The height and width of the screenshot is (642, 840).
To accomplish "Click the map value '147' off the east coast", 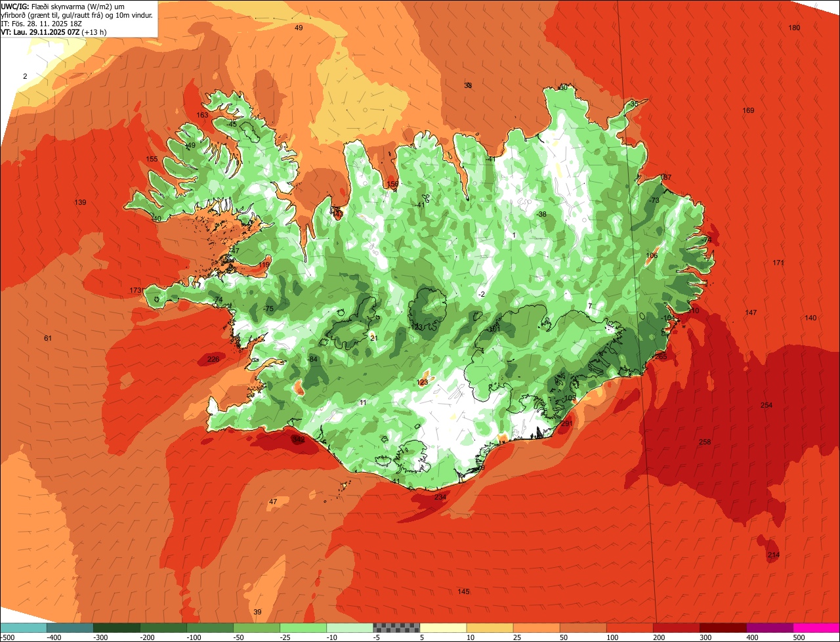I will coord(751,312).
